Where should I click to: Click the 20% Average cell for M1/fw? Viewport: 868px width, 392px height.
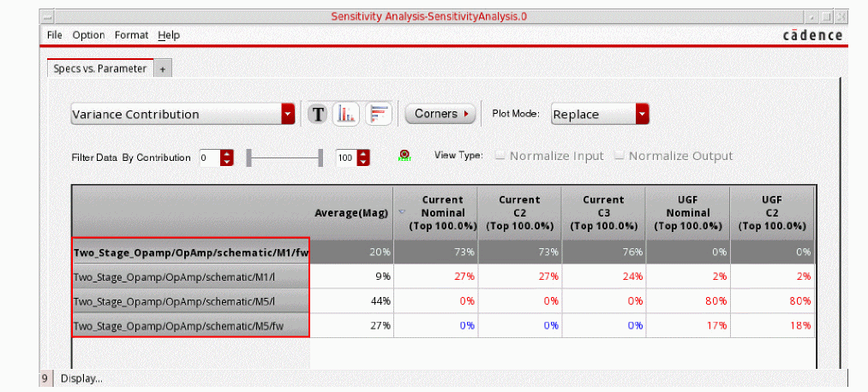click(351, 252)
